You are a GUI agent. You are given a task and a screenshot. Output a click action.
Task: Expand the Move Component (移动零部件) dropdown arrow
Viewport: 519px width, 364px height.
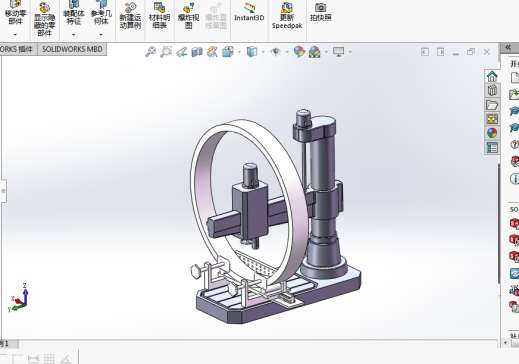pyautogui.click(x=15, y=35)
